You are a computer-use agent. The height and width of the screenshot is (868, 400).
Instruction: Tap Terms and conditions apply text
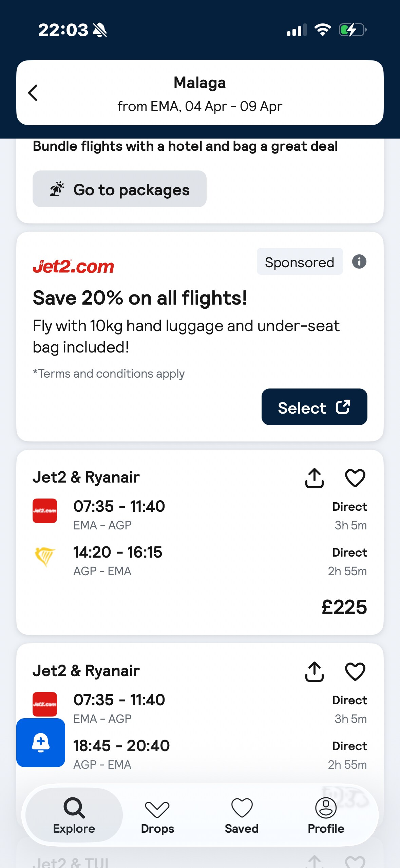click(x=109, y=374)
